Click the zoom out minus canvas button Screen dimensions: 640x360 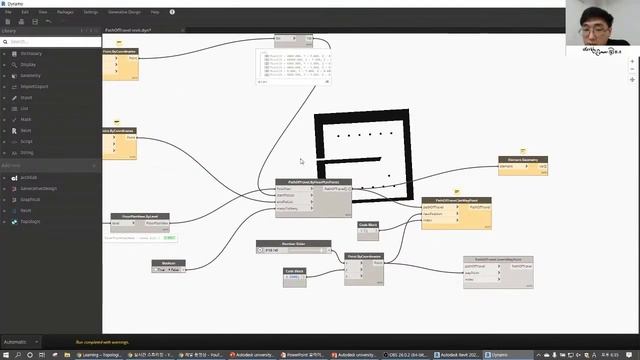(x=632, y=69)
